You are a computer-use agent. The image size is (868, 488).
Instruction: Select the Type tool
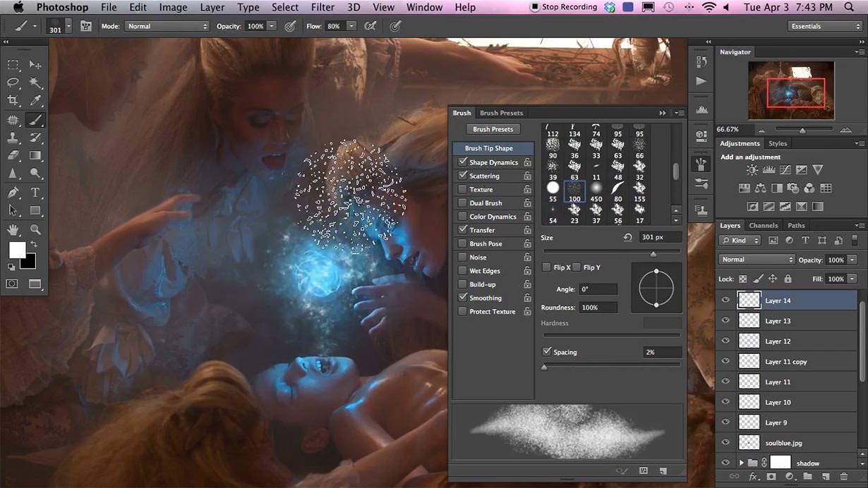coord(35,193)
